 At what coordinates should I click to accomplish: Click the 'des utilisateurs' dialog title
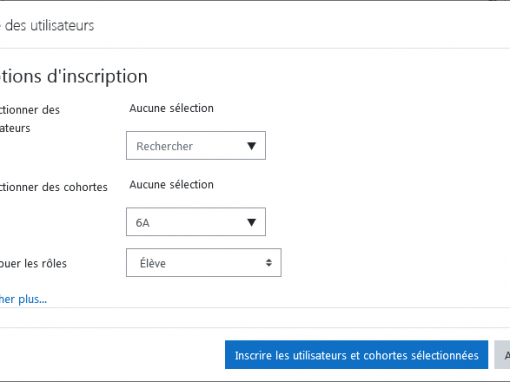click(49, 26)
